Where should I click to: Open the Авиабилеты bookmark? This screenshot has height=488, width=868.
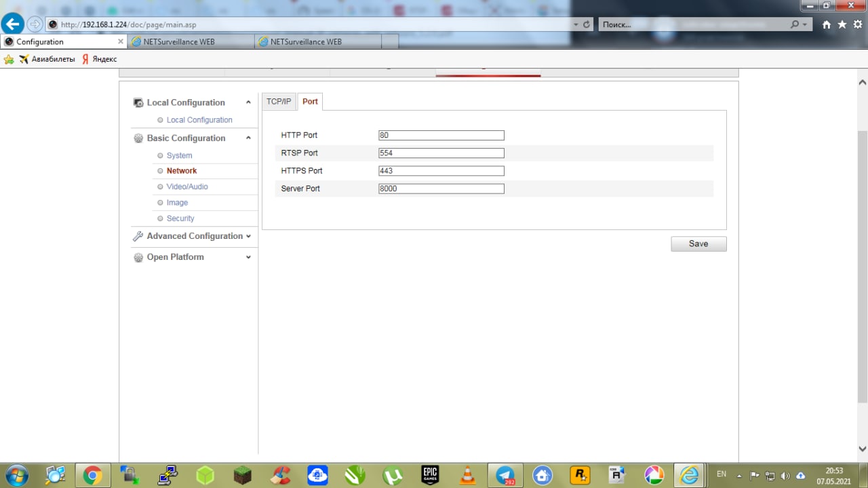pos(47,60)
